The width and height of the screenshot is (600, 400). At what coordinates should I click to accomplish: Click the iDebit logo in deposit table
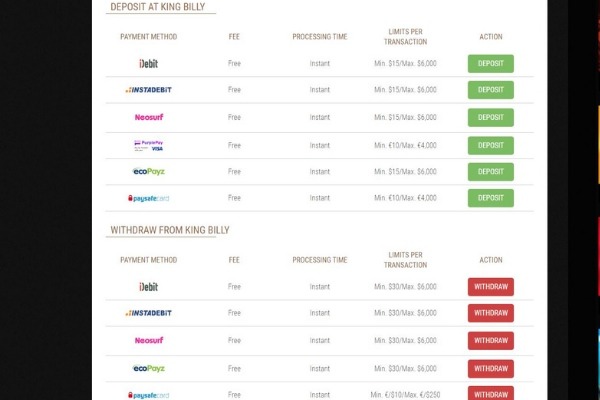(148, 64)
